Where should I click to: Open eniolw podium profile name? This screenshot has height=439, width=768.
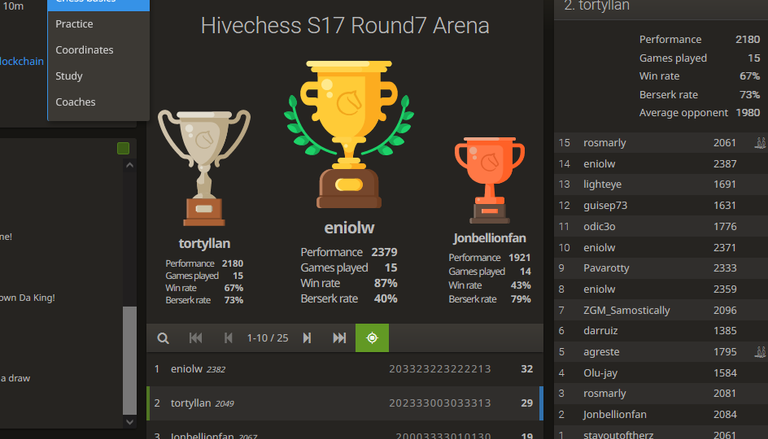(x=349, y=227)
